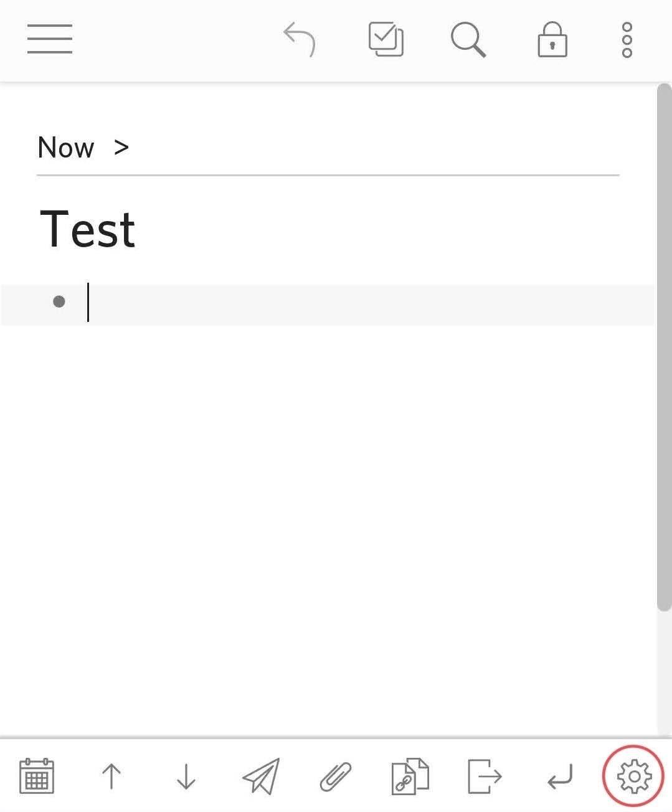Click the paper plane send icon
The image size is (672, 812).
tap(261, 776)
